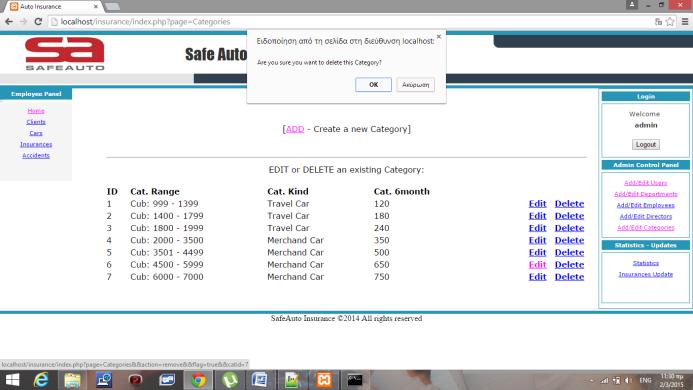Open the XAMPP icon in the taskbar
Image resolution: width=693 pixels, height=390 pixels.
(x=324, y=380)
